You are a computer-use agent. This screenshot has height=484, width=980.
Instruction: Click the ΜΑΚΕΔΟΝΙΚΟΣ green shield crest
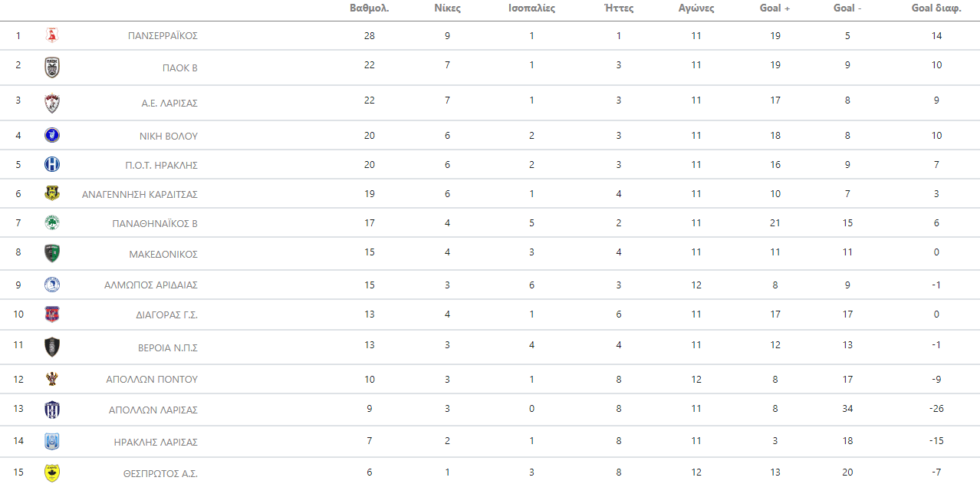point(52,254)
